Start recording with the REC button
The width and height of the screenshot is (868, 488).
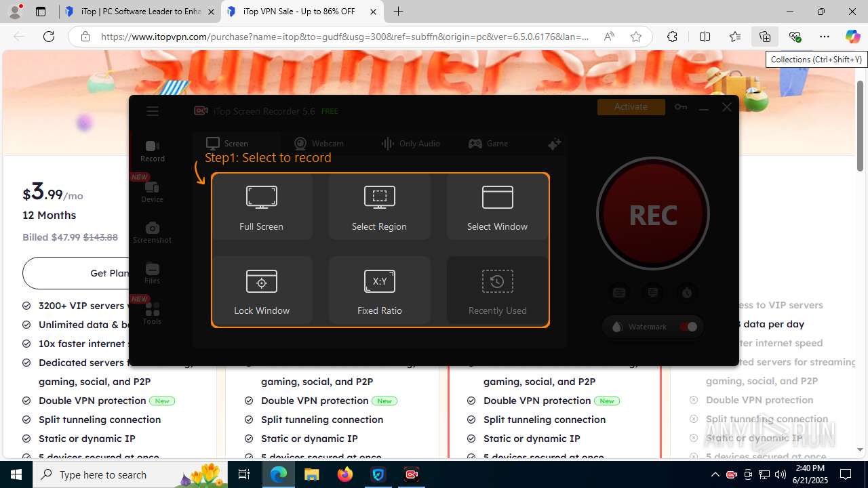(653, 214)
